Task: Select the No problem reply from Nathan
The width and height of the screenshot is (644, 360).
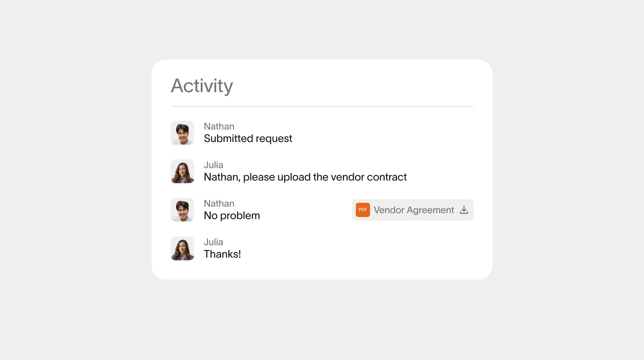Action: point(232,215)
